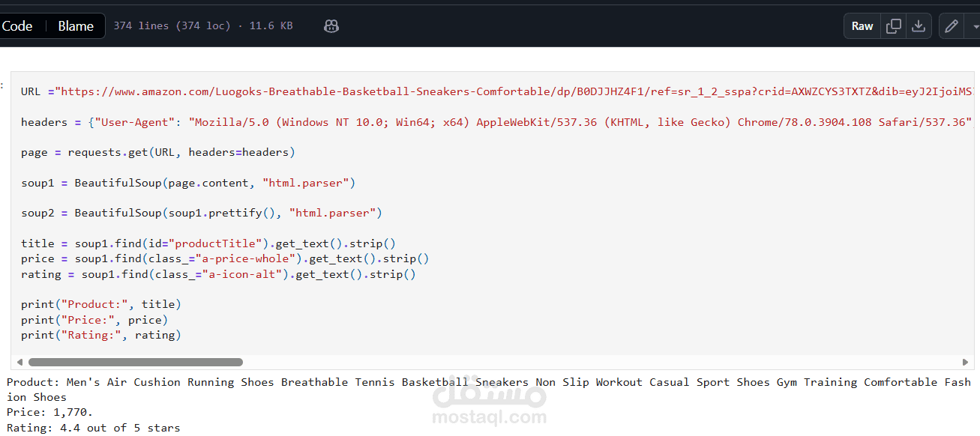The height and width of the screenshot is (436, 980).
Task: Click the file info '374 lines (374 loc)' text
Action: 172,26
